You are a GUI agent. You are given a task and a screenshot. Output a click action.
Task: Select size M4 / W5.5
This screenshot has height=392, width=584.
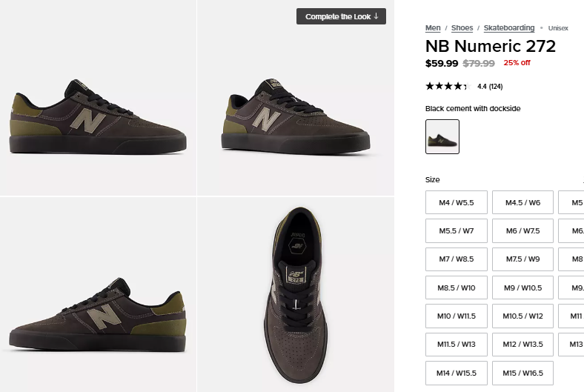(457, 202)
